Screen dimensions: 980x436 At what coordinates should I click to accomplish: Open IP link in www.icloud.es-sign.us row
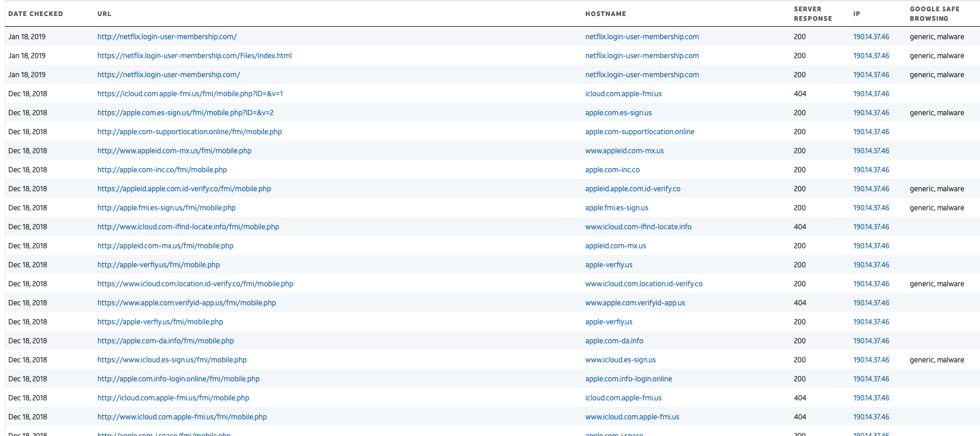point(871,360)
